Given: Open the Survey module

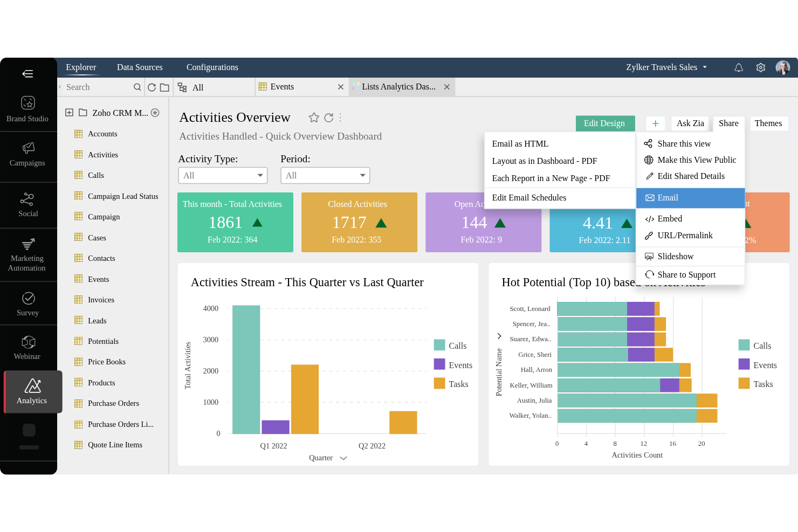Looking at the screenshot, I should click(x=27, y=304).
